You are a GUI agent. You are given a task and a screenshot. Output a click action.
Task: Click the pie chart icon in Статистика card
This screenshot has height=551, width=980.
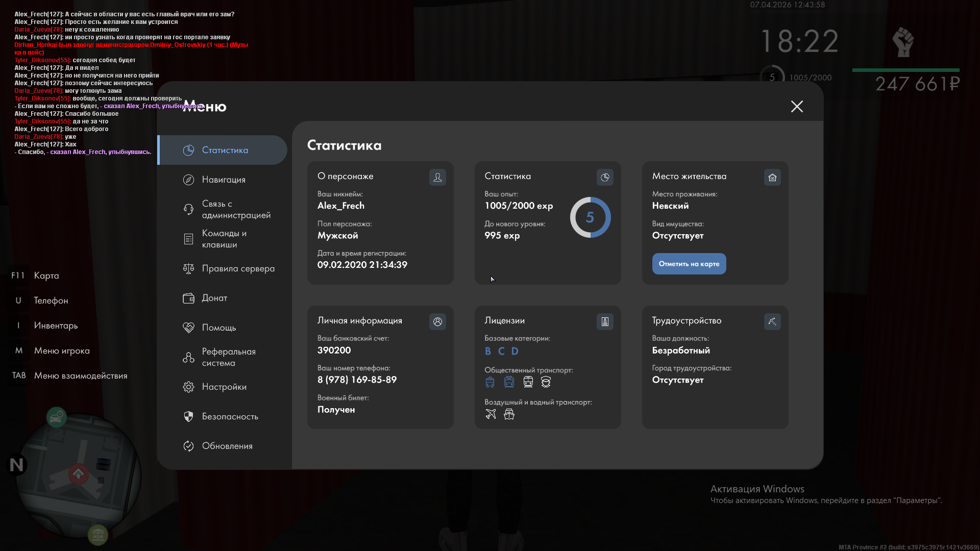605,177
